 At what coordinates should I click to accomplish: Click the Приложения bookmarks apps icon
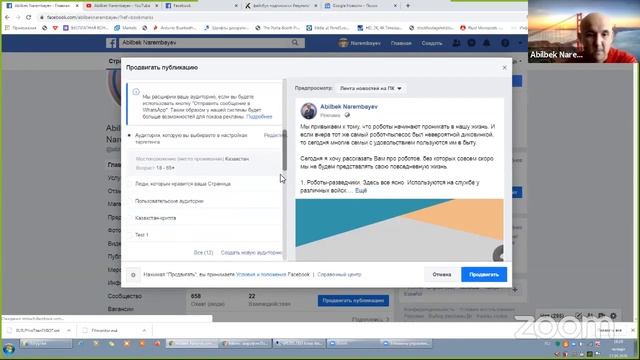pyautogui.click(x=7, y=28)
